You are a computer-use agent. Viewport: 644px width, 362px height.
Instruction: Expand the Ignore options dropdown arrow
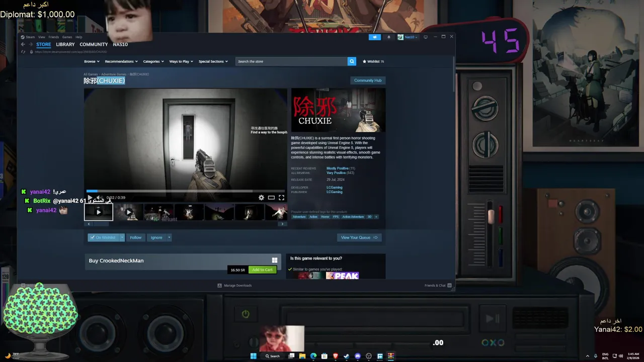point(169,237)
